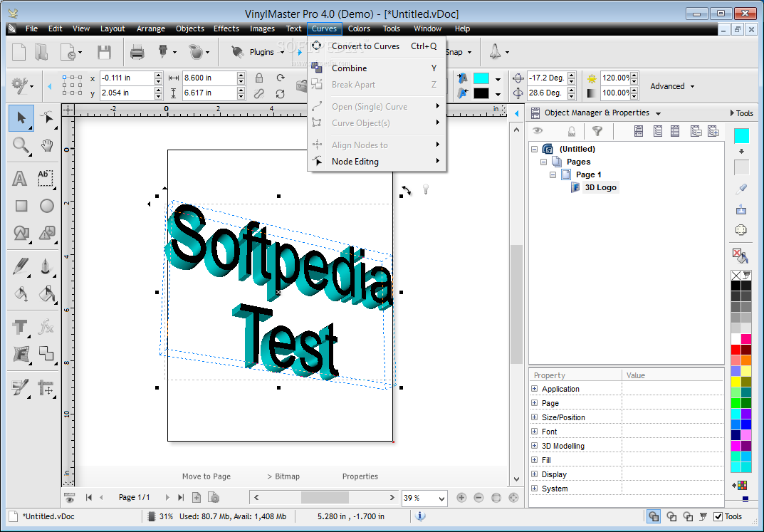Select the Rectangle shape tool

click(21, 206)
